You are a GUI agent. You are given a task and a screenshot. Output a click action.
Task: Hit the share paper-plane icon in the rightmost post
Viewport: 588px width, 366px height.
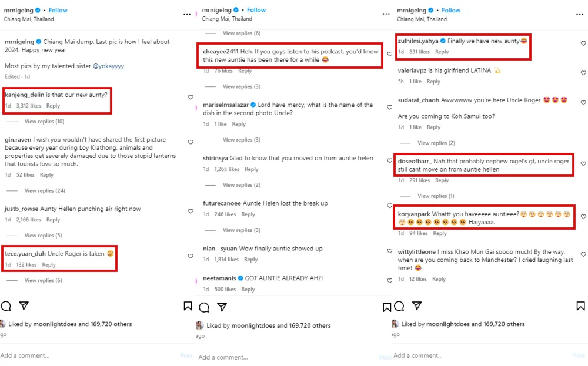coord(416,305)
